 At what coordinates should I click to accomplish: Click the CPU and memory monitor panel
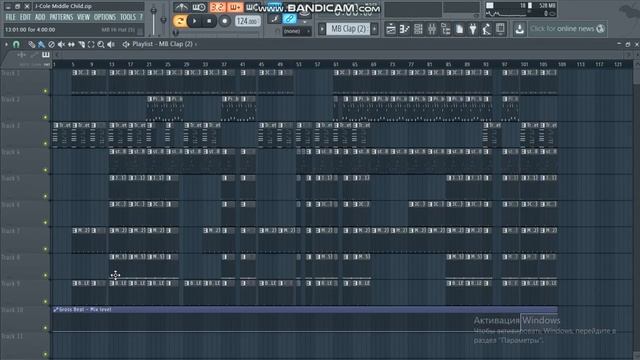click(520, 9)
